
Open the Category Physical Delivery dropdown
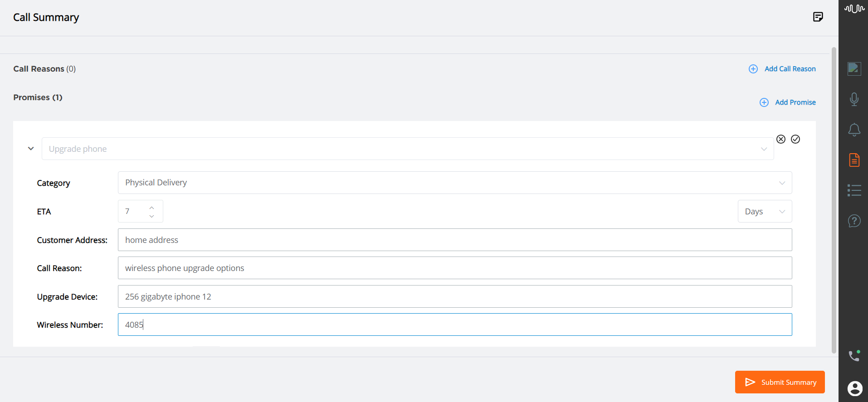(x=455, y=183)
